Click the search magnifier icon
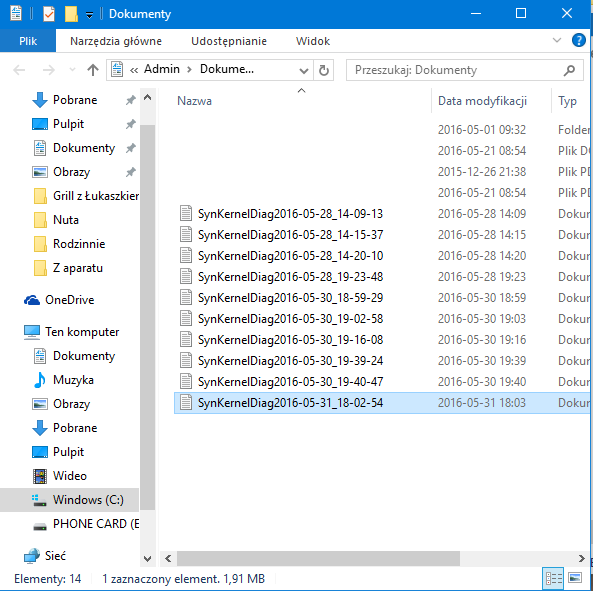Viewport: 593px width, 591px height. (569, 70)
